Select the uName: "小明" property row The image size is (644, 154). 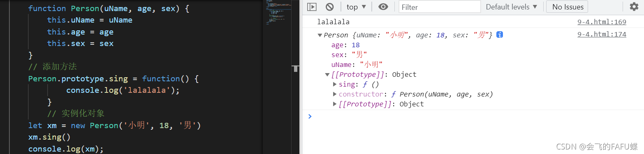[x=357, y=65]
